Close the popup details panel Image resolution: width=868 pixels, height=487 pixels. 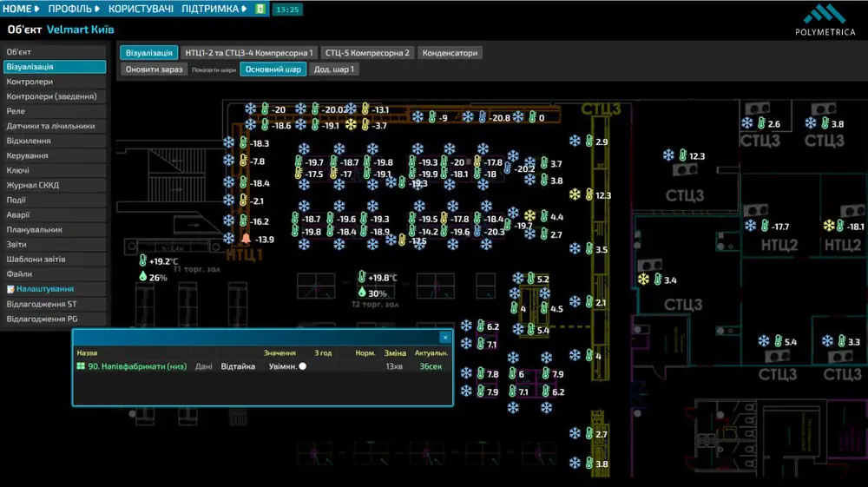point(445,338)
